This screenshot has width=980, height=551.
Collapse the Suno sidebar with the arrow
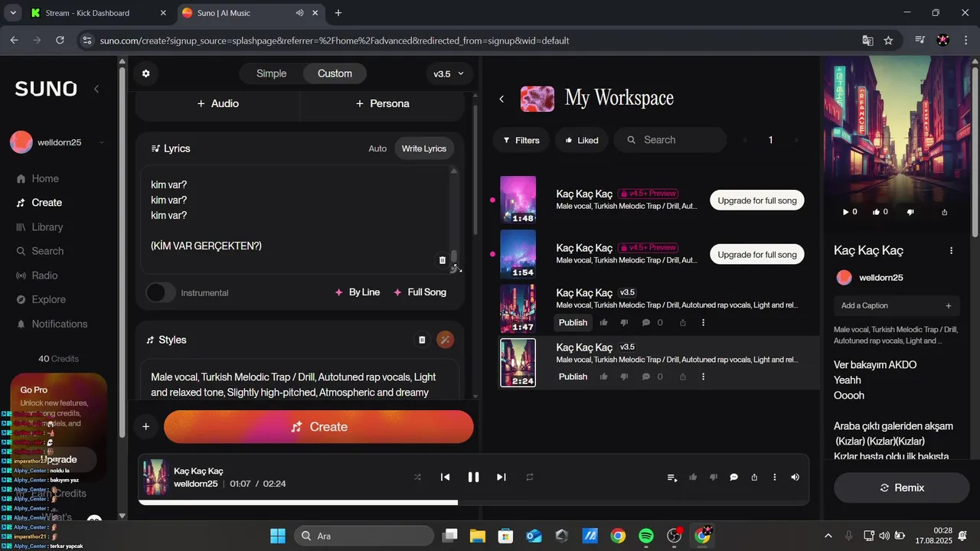[96, 89]
